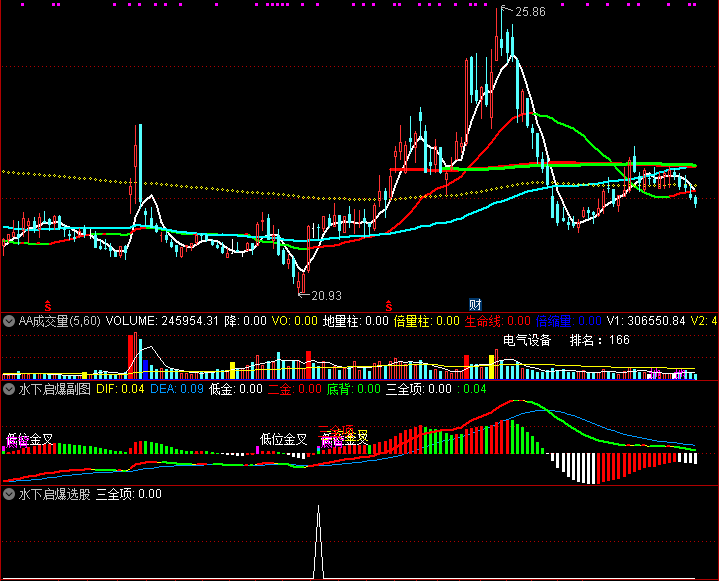Select the VOLUME: 245954.31 value
The height and width of the screenshot is (581, 719).
[x=162, y=321]
